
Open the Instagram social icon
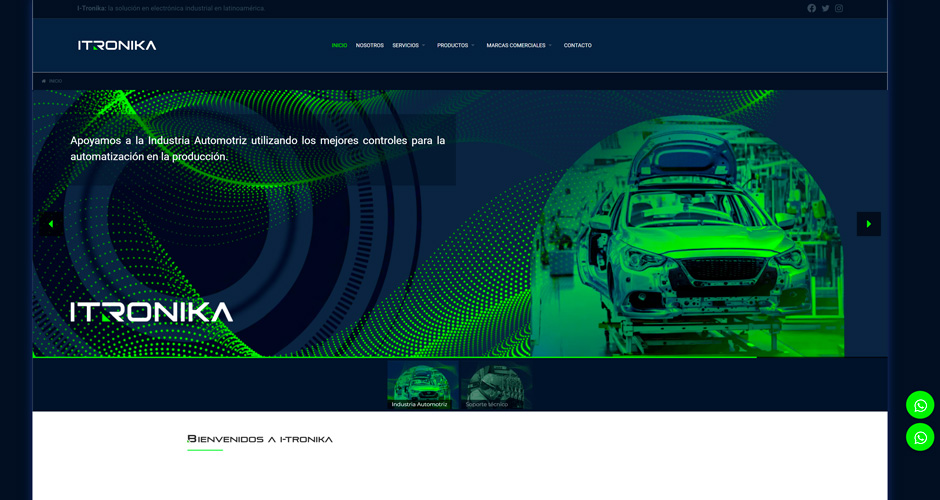[x=839, y=8]
